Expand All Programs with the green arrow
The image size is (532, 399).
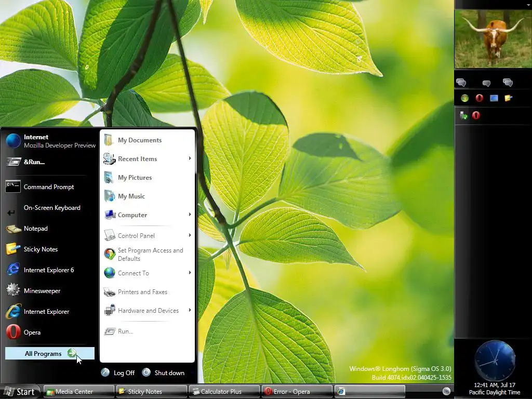coord(72,353)
